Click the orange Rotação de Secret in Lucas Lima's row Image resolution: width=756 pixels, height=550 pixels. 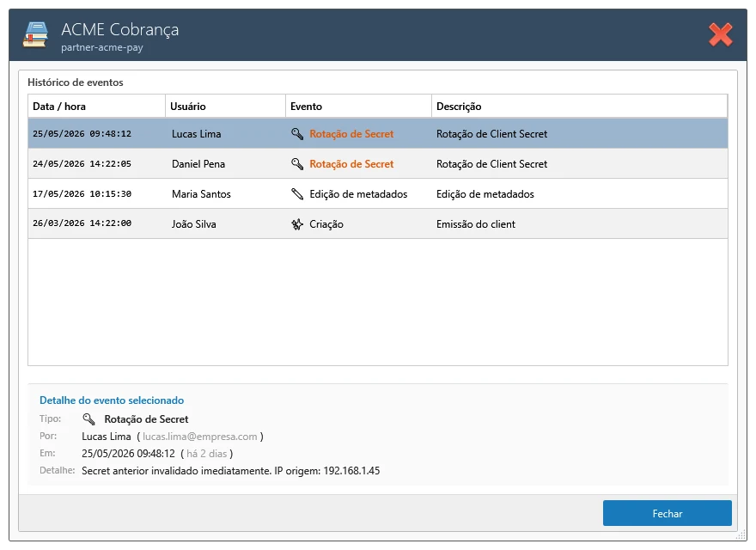[x=351, y=134]
